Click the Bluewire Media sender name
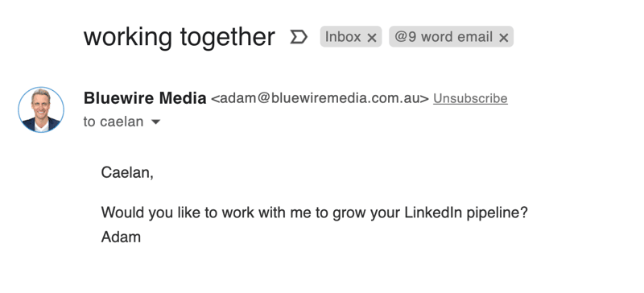This screenshot has height=293, width=644. pyautogui.click(x=145, y=98)
